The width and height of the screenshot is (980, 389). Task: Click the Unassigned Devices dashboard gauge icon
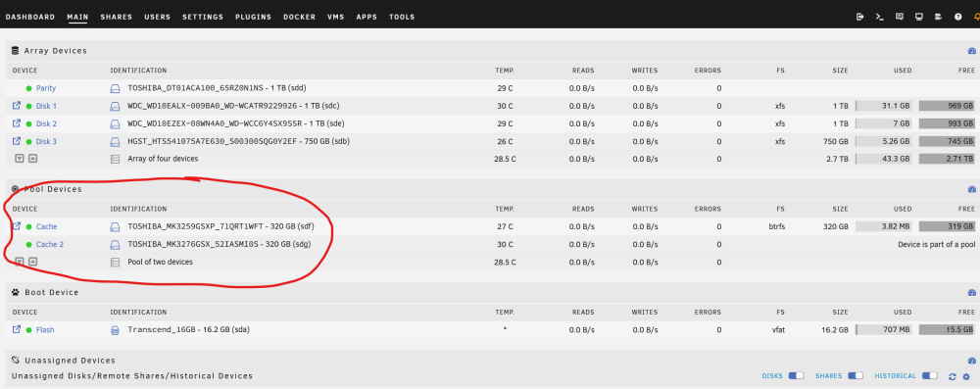(971, 361)
